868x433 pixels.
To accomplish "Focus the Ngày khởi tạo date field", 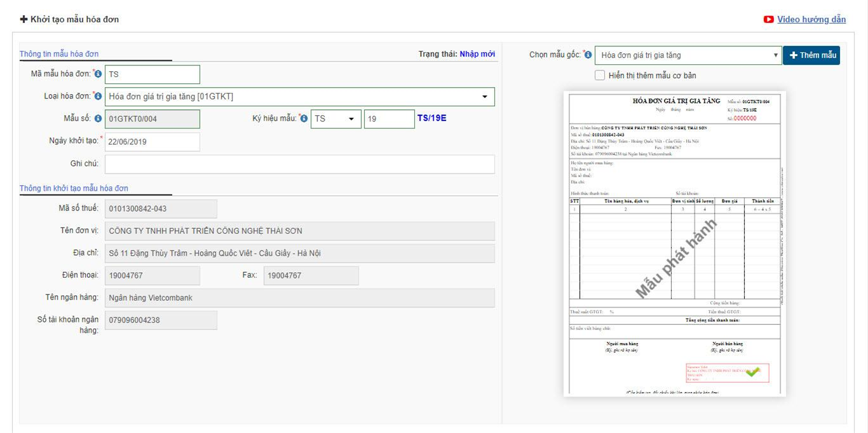I will point(153,142).
